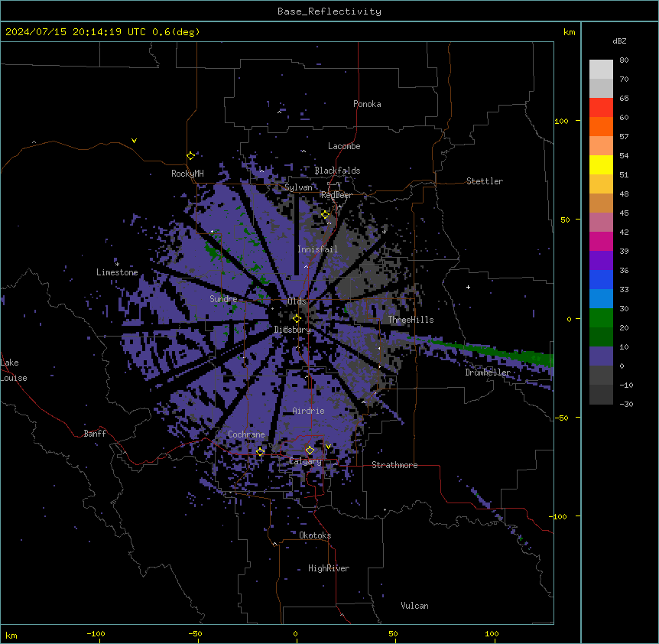This screenshot has width=659, height=644.
Task: Click the -30 value on dBZ scale
Action: coord(626,404)
